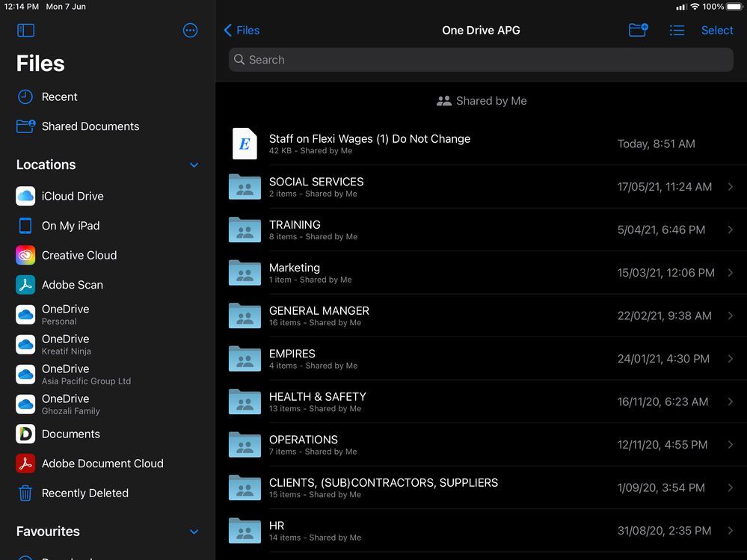Focus the Search field

click(481, 60)
